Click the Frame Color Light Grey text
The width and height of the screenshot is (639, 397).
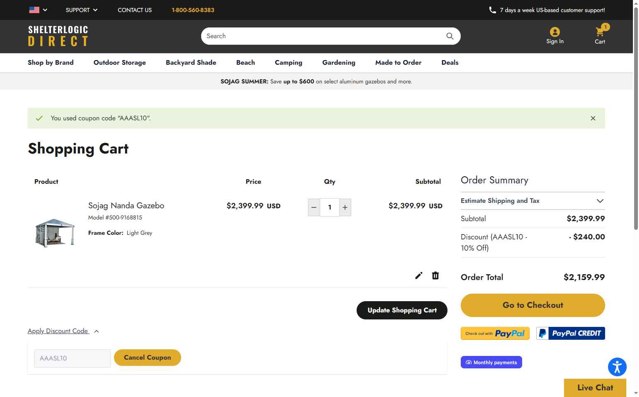[x=120, y=233]
